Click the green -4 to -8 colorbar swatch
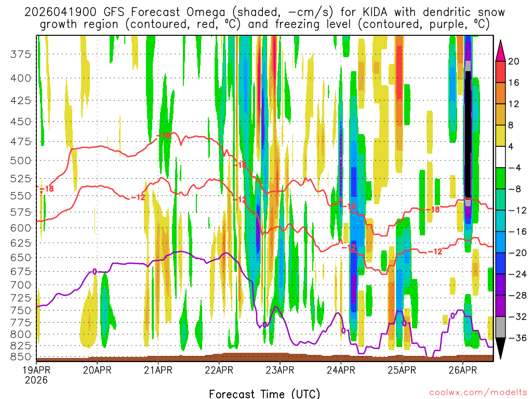 500,178
